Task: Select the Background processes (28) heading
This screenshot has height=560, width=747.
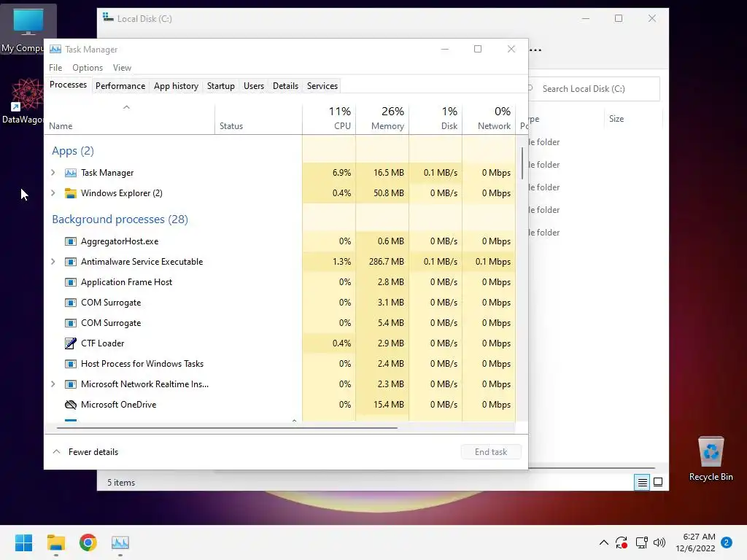Action: point(120,219)
